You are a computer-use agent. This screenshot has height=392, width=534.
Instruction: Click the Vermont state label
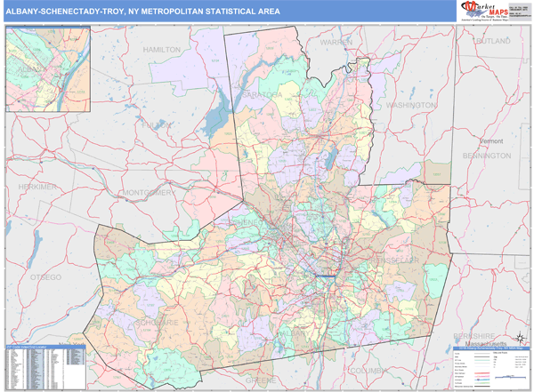click(x=491, y=141)
